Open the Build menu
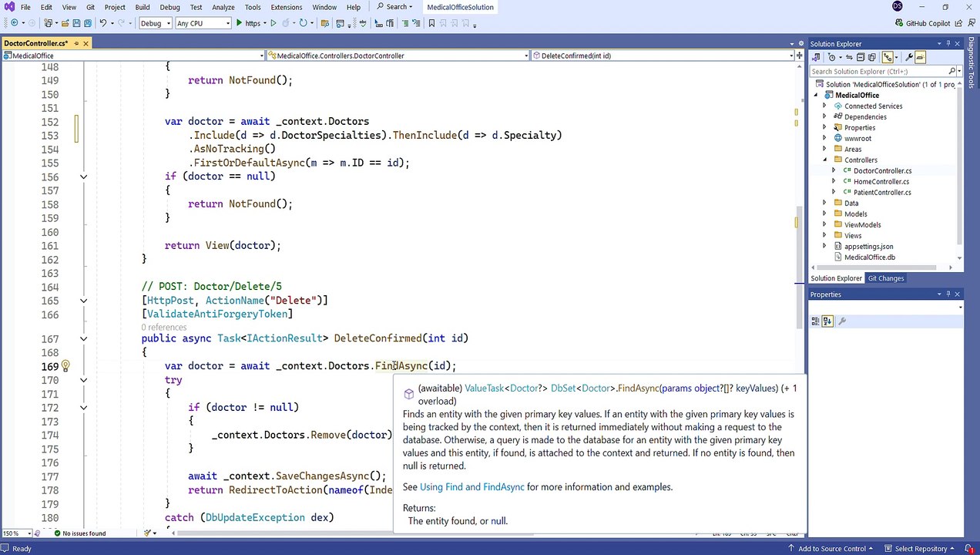 click(x=142, y=7)
